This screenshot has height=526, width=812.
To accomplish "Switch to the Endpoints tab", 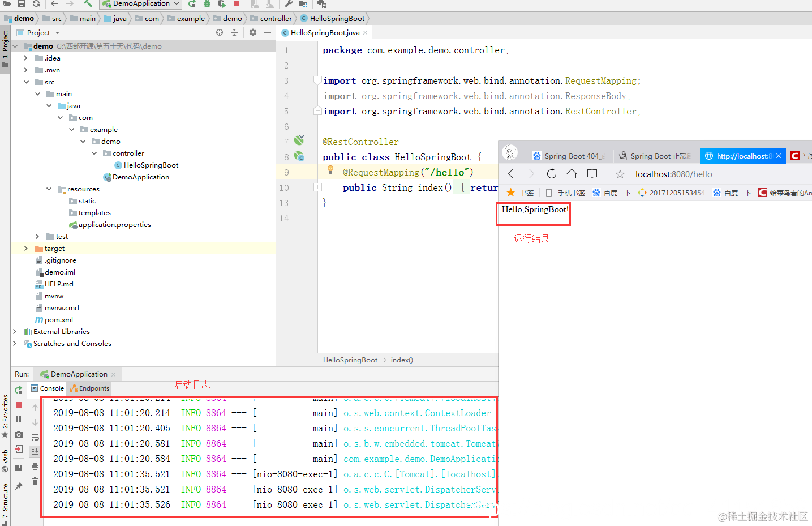I will pos(89,388).
